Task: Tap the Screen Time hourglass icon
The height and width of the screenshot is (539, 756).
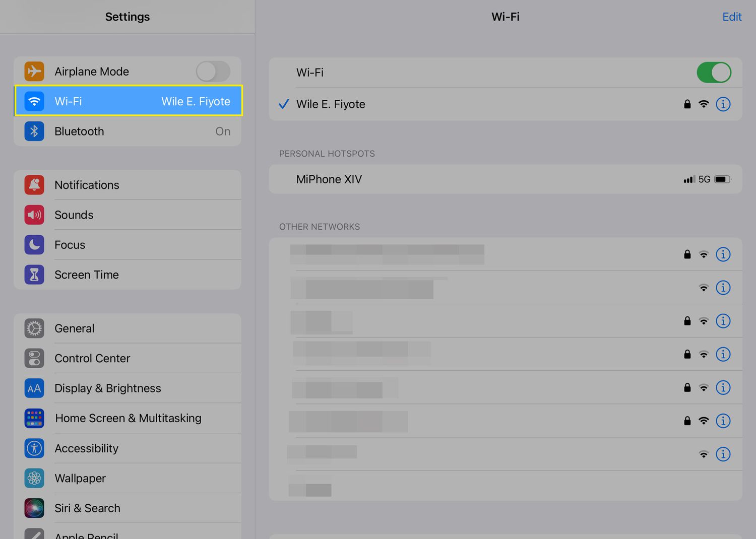Action: click(34, 275)
